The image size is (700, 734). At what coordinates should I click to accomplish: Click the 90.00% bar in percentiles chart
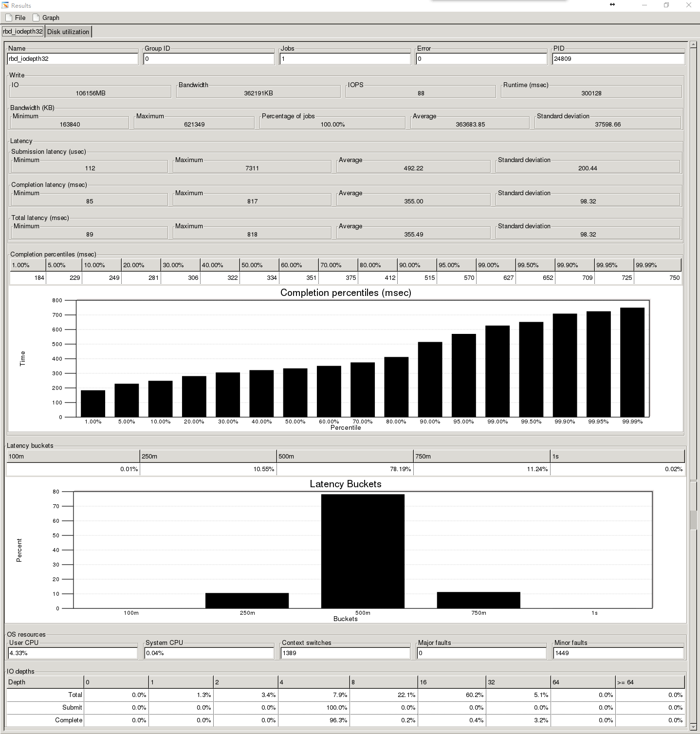(x=430, y=380)
